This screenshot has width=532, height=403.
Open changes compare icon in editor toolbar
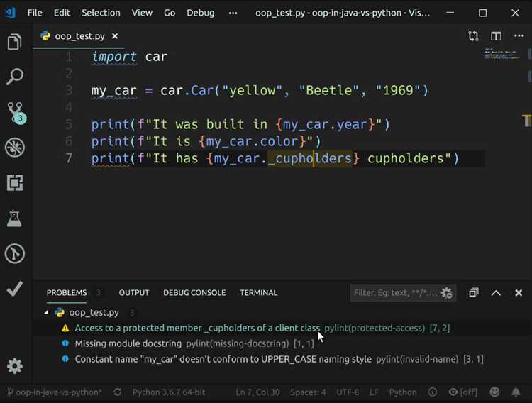(x=473, y=36)
